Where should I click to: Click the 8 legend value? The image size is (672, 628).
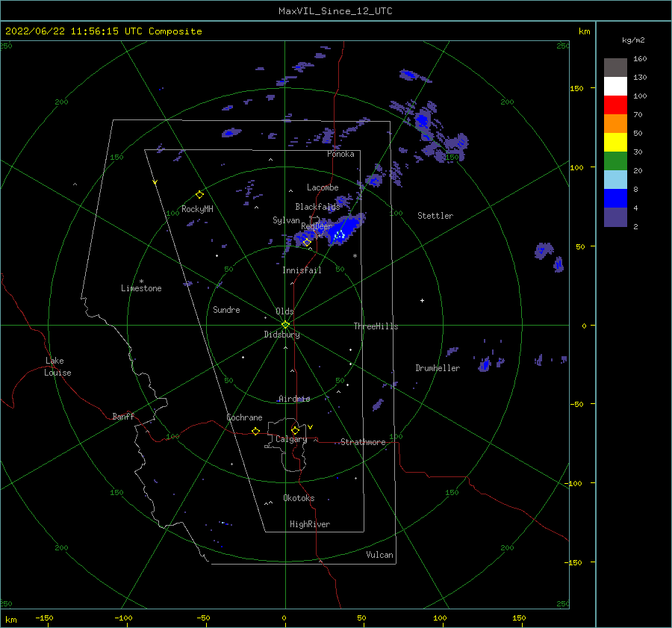635,190
